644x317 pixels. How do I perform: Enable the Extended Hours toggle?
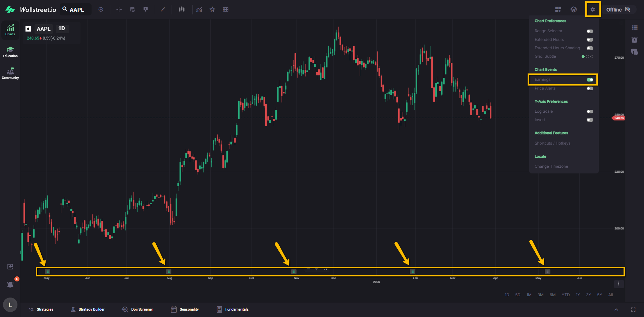coord(590,40)
